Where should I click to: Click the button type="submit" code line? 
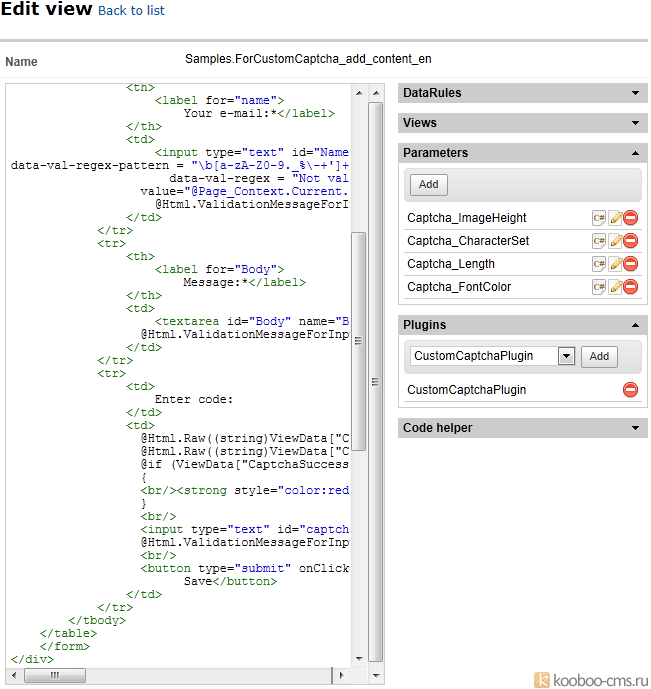coord(245,569)
